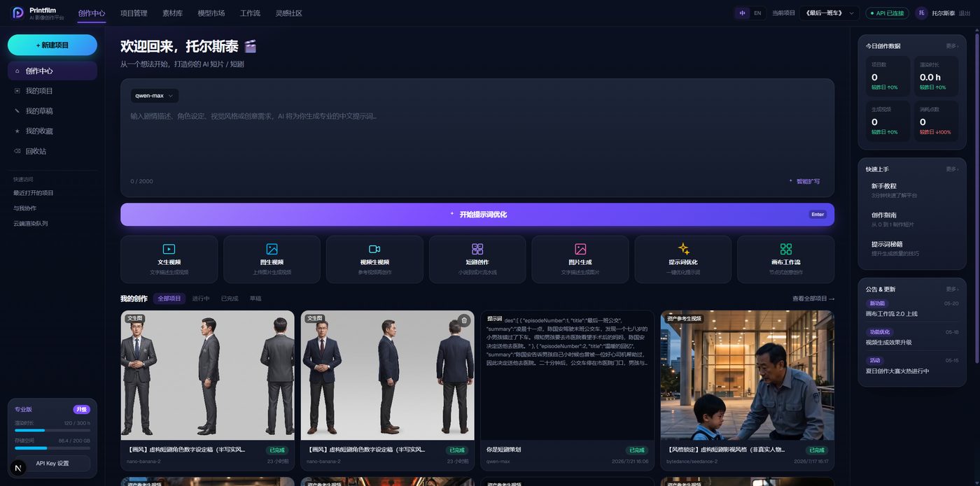Viewport: 980px width, 486px height.
Task: Click the 智能扩写 sparkle button
Action: (x=804, y=181)
